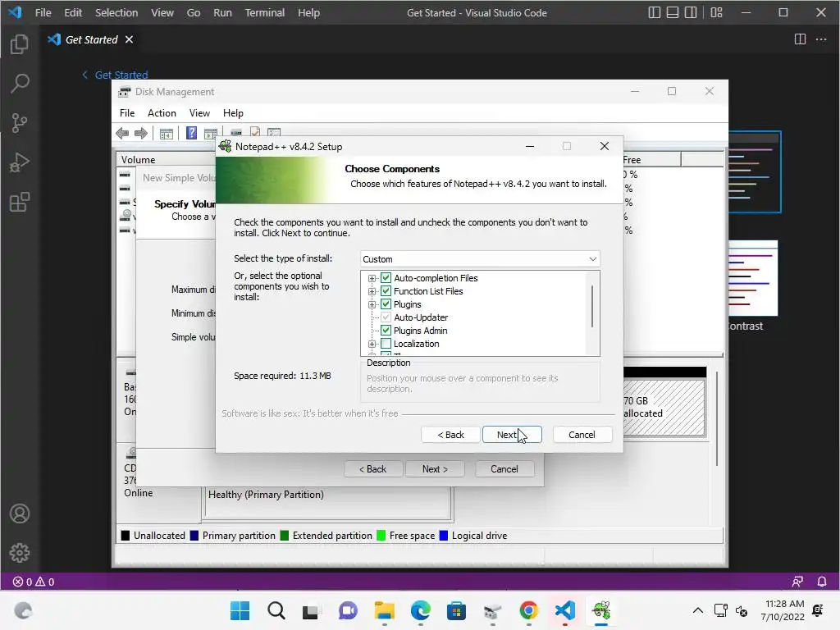Expand Localization tree node
This screenshot has height=630, width=840.
pyautogui.click(x=372, y=344)
